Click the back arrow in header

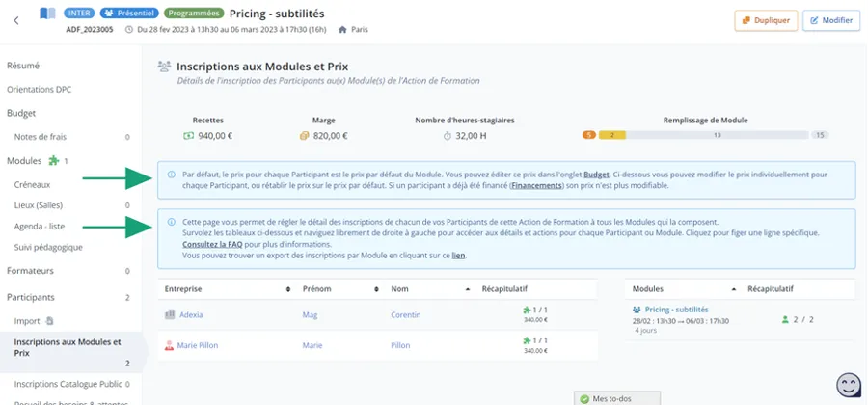16,20
